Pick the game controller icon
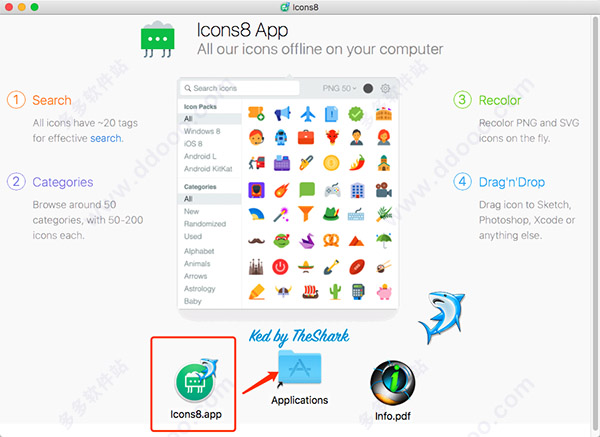This screenshot has height=437, width=600. pos(333,190)
